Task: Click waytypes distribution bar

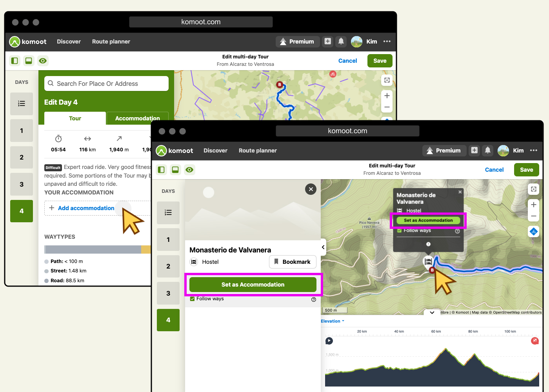Action: click(x=98, y=250)
